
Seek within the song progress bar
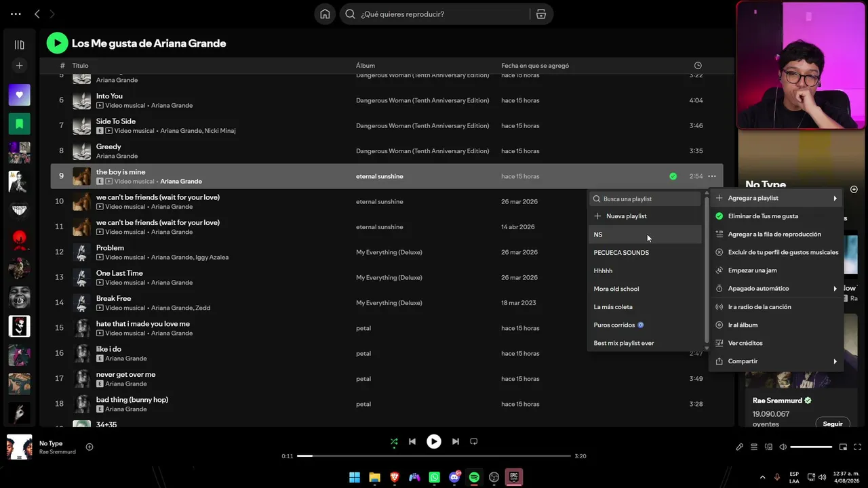[434, 456]
